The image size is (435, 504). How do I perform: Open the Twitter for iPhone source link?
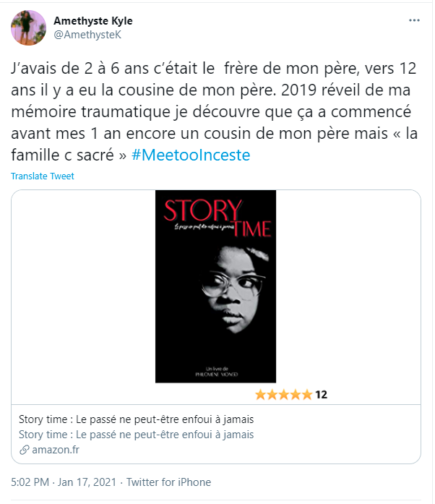(x=168, y=482)
